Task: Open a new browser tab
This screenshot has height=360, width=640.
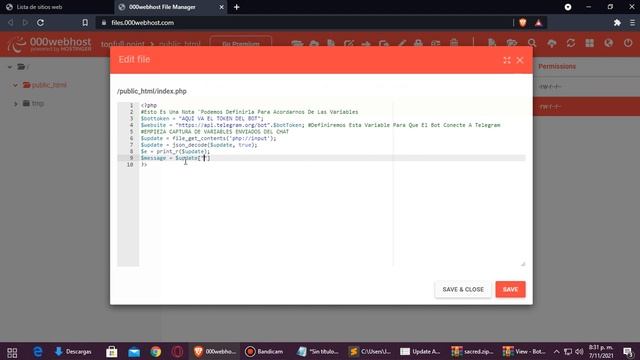Action: 236,7
